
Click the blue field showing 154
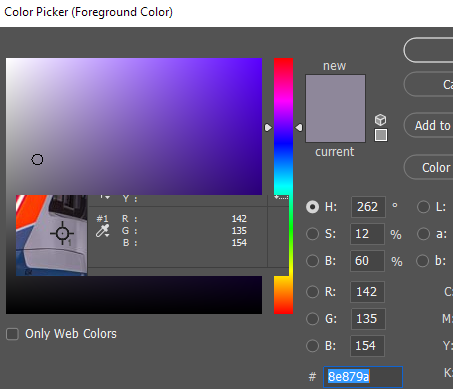(x=367, y=346)
